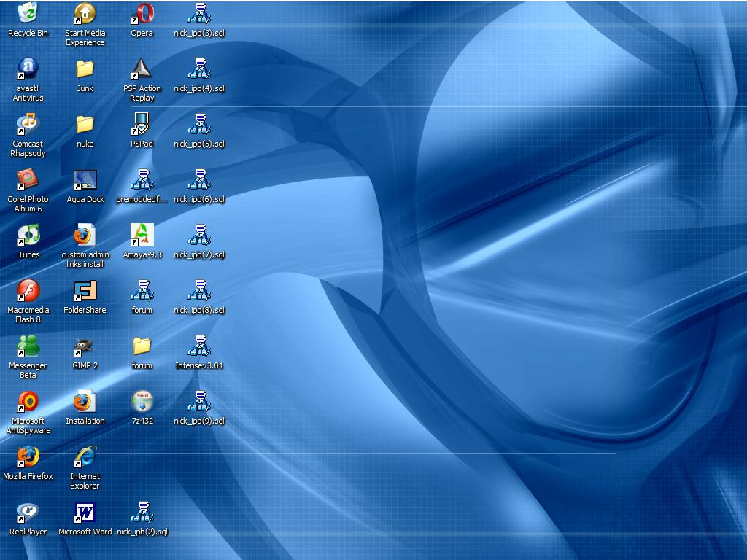The image size is (747, 560).
Task: Click the FolderShare desktop icon
Action: (x=85, y=290)
